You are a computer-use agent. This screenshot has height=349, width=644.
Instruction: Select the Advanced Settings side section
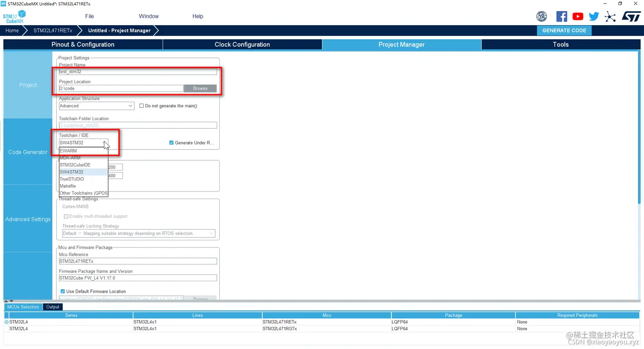click(x=28, y=219)
